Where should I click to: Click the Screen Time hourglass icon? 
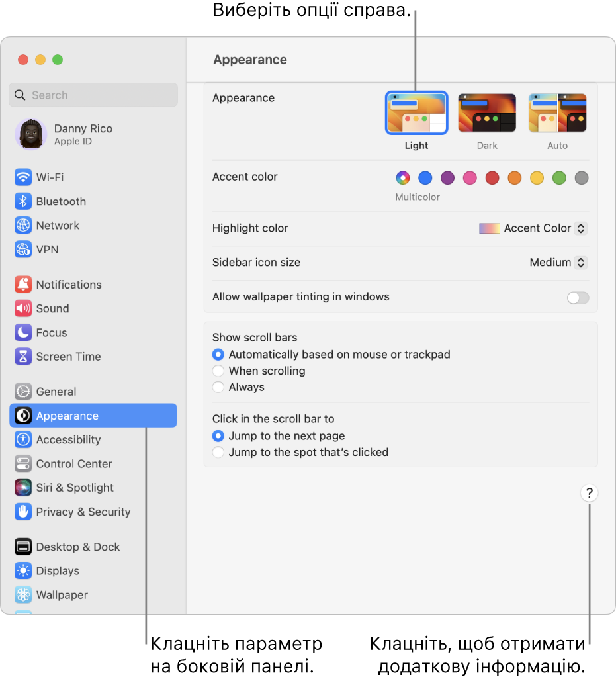(23, 357)
